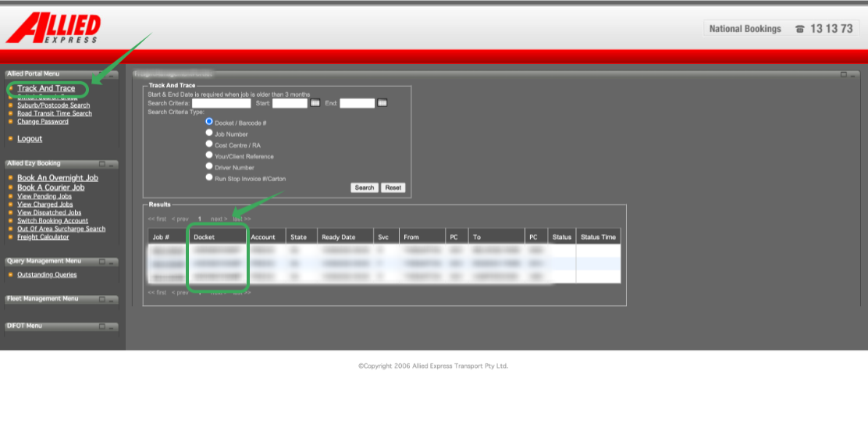Minimize the Query Management Menu panel
The image size is (868, 442).
point(111,262)
